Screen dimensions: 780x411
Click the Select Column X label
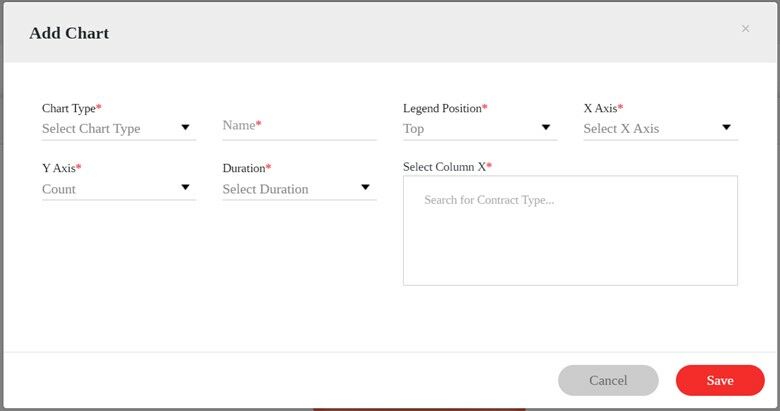coord(447,166)
